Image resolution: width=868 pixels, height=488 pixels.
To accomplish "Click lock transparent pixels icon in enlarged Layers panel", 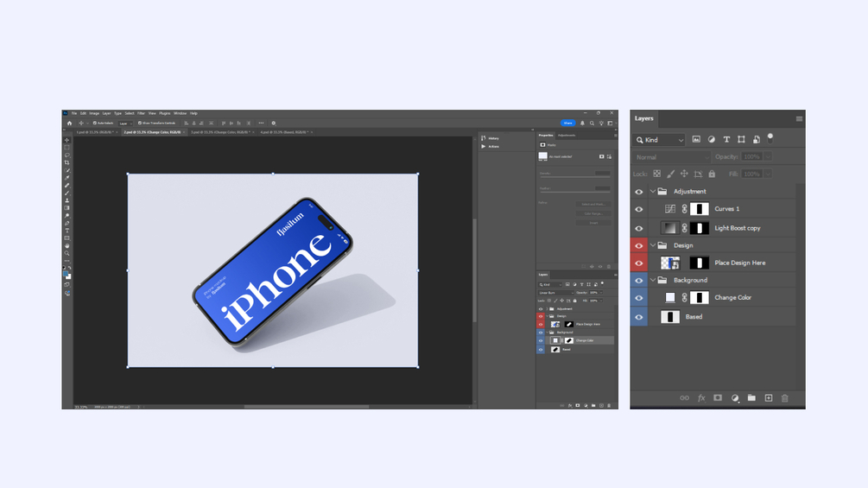I will (x=656, y=174).
